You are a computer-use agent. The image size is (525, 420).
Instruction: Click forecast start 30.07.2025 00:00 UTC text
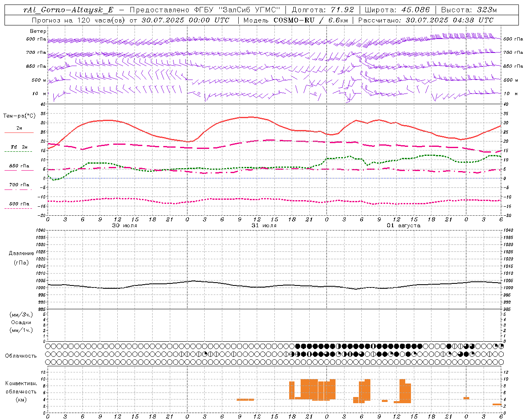pos(185,20)
